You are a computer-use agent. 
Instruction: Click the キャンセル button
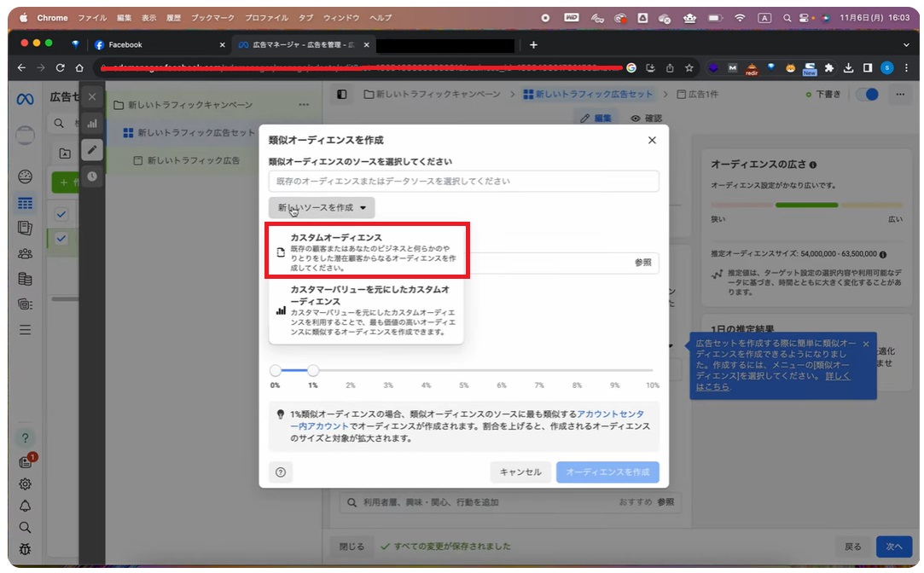520,472
